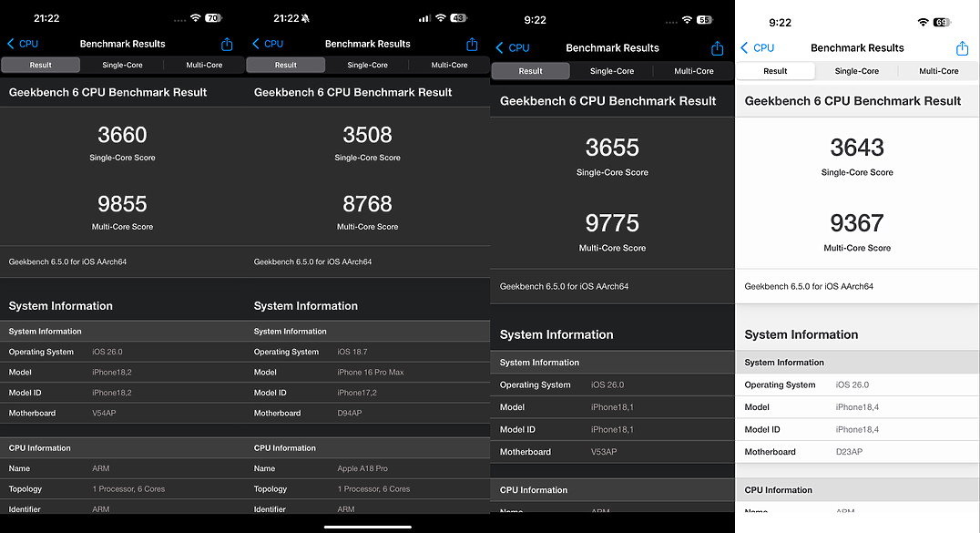Image resolution: width=980 pixels, height=533 pixels.
Task: Tap the 9:22 clock in light-mode screenshot
Action: point(780,23)
